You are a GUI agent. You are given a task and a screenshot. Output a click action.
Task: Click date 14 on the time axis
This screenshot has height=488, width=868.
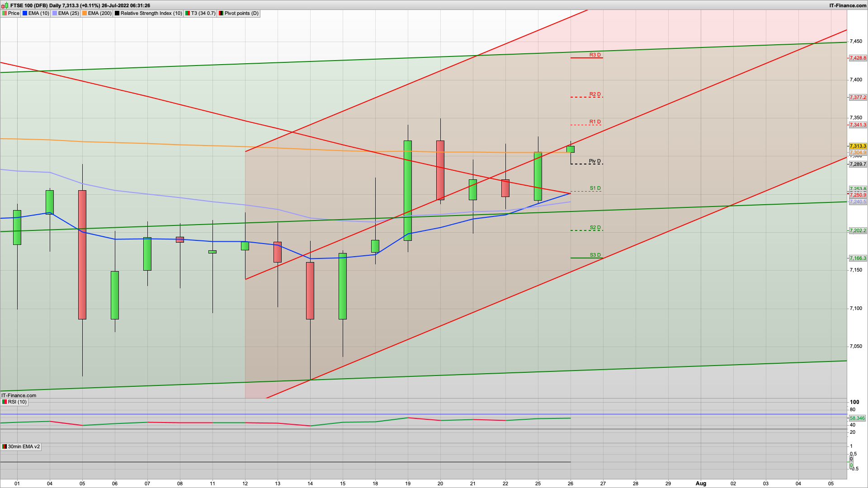(310, 483)
